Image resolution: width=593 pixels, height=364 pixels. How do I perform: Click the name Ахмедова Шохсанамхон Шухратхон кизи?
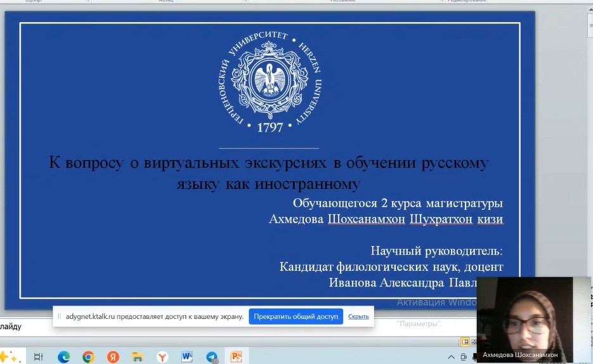pyautogui.click(x=386, y=219)
